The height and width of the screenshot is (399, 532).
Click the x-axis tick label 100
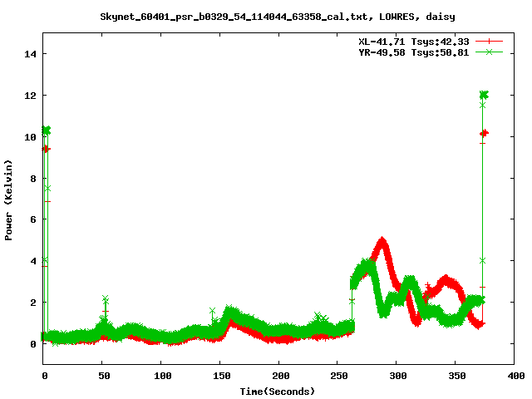pos(163,376)
